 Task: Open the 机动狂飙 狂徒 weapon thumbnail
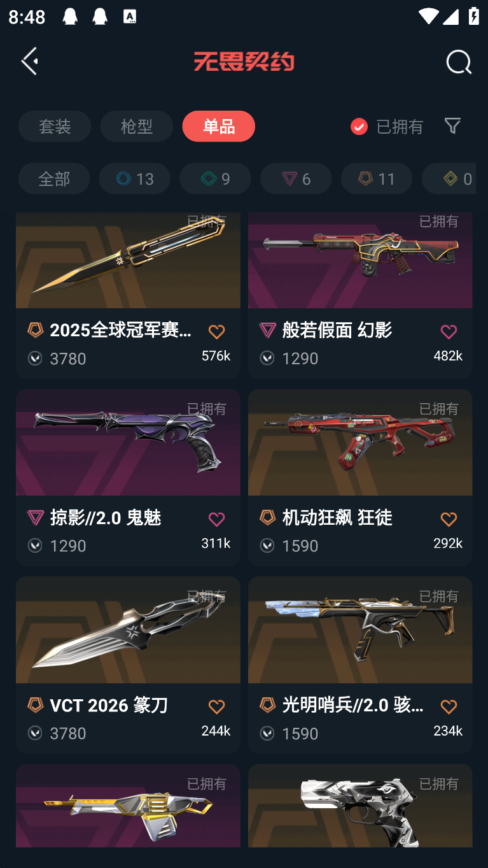pos(360,443)
